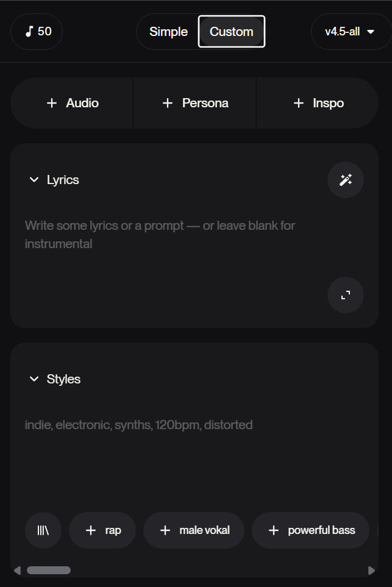Click the Add Audio button

point(71,103)
